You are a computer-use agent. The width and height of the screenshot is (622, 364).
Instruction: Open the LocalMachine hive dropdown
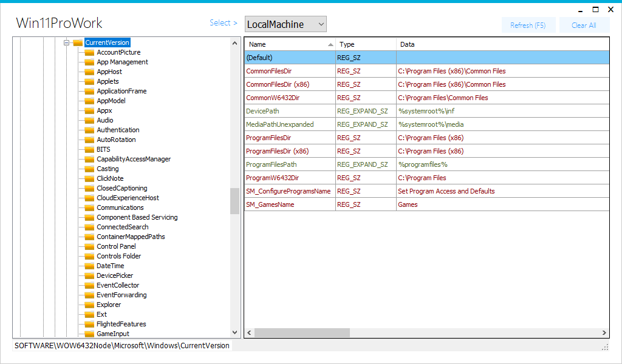coord(285,24)
